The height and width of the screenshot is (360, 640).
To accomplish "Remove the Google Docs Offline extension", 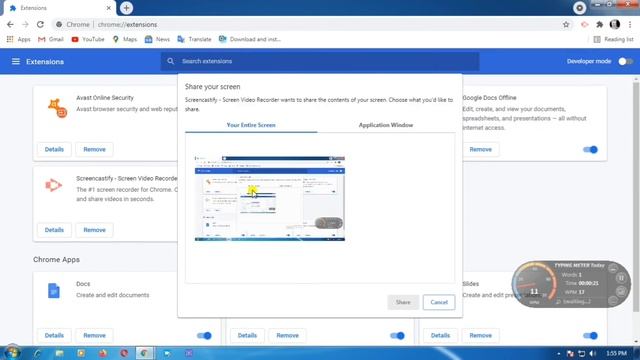I will coord(480,149).
